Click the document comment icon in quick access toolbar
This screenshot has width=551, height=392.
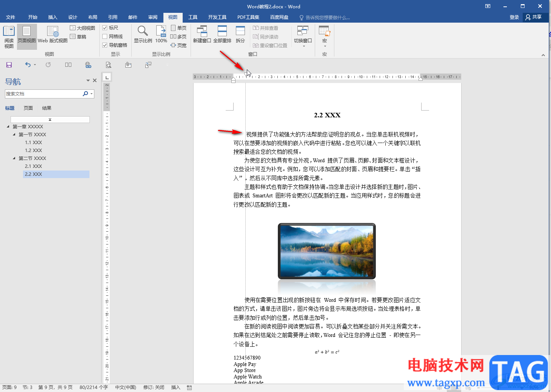coord(148,65)
